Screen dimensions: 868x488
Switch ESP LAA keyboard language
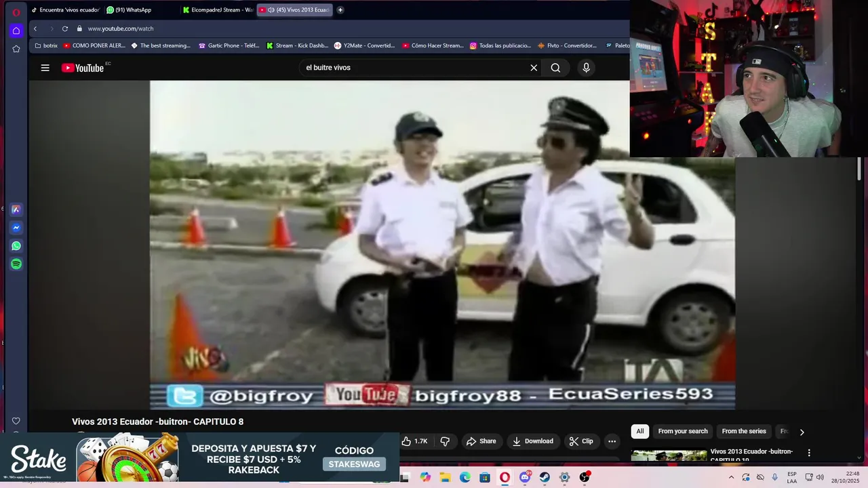(792, 477)
